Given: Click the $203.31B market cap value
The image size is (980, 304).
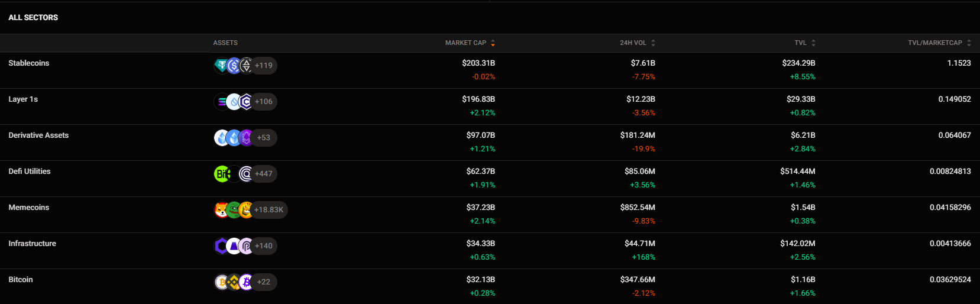Looking at the screenshot, I should click(478, 63).
